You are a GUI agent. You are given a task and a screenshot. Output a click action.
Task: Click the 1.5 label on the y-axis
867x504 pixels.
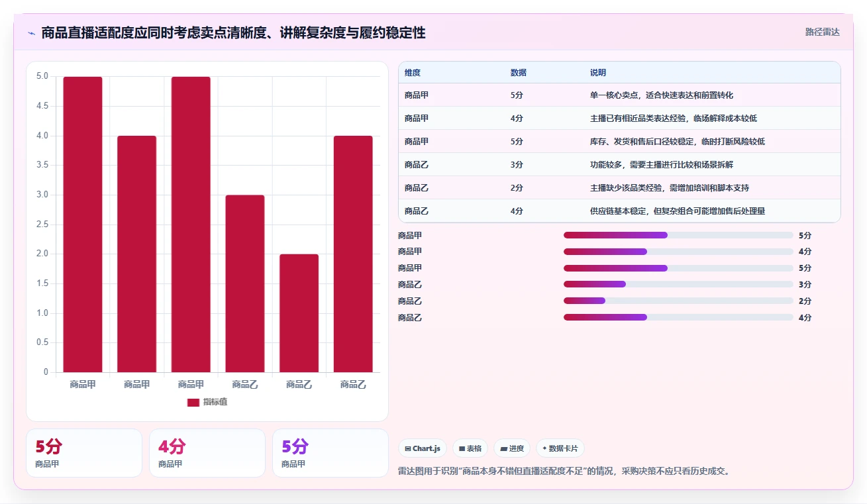click(42, 283)
